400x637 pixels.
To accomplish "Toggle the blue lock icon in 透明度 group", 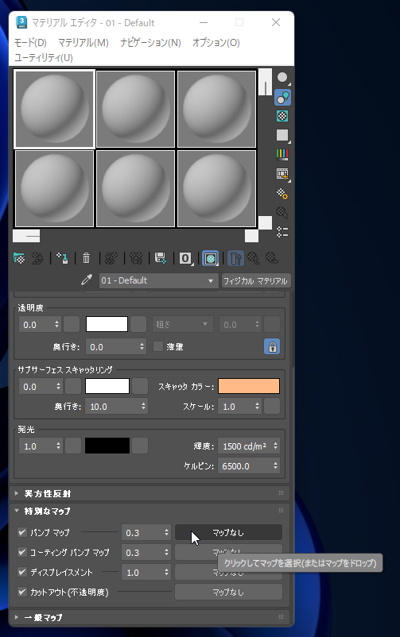I will pyautogui.click(x=272, y=347).
